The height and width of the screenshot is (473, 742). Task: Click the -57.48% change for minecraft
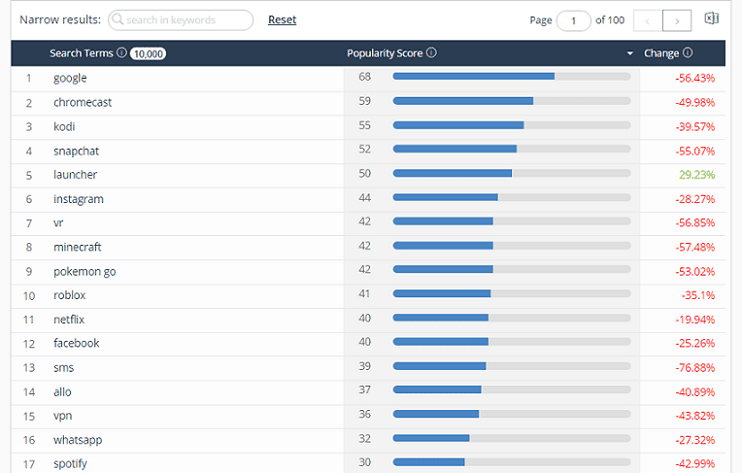[695, 247]
